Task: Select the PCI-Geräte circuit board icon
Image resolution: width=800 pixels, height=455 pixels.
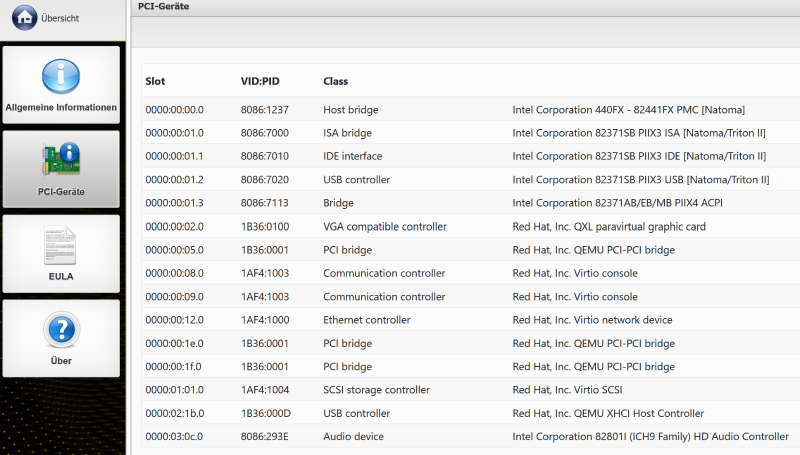Action: pos(61,160)
